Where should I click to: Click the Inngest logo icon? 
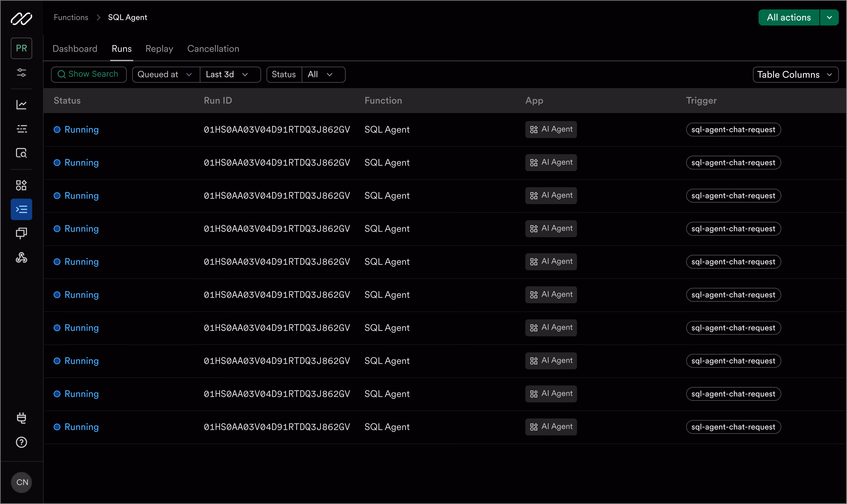[21, 18]
